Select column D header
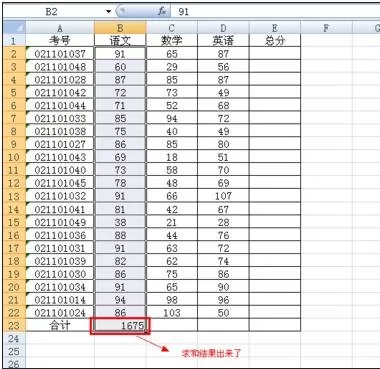This screenshot has width=380, height=369. tap(223, 28)
